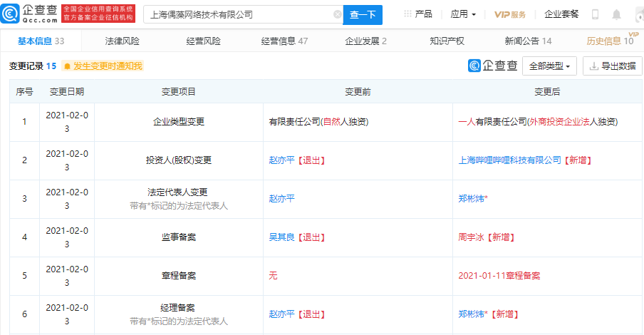Click 无 in 章程备案 row
Image resolution: width=644 pixels, height=335 pixels.
point(273,276)
